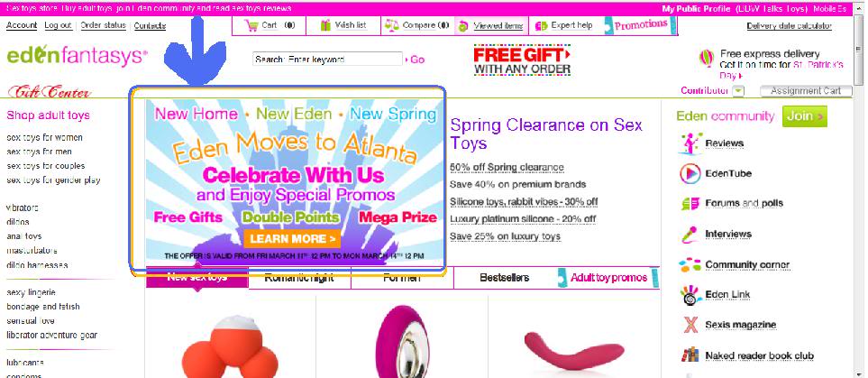This screenshot has height=378, width=868.
Task: Open the Assignment Cart button
Action: (806, 91)
